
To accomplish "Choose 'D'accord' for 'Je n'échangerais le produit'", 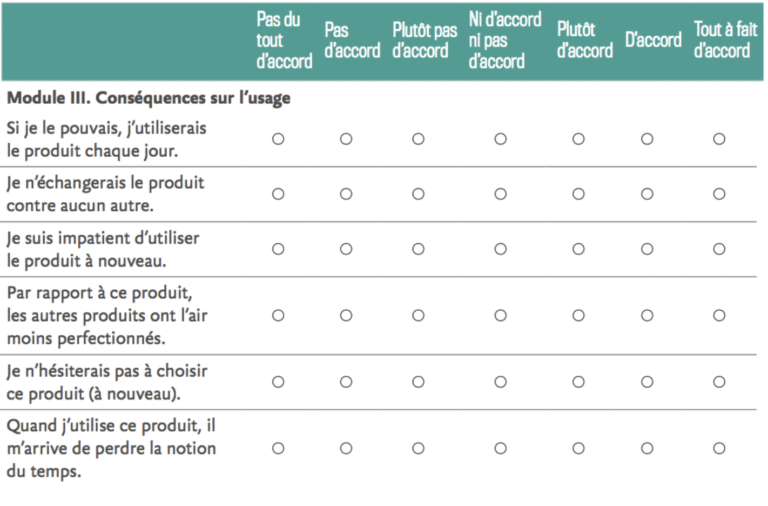I will (x=647, y=194).
